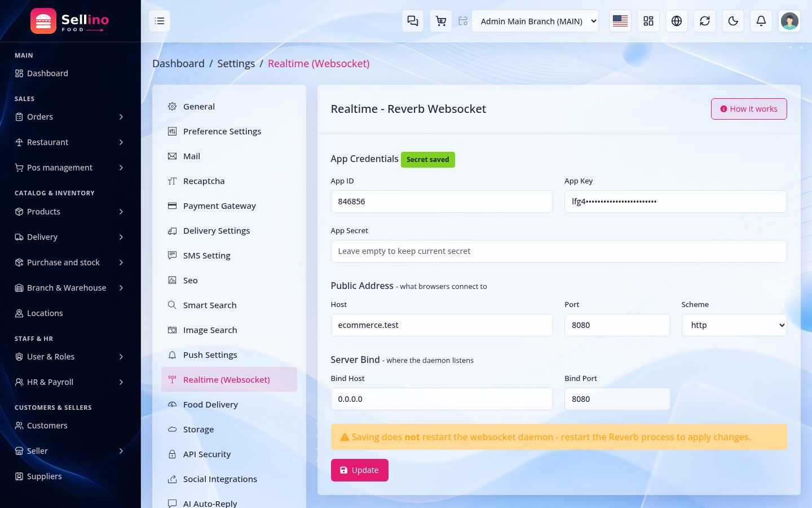Viewport: 812px width, 508px height.
Task: Open the chat messages icon
Action: 413,21
